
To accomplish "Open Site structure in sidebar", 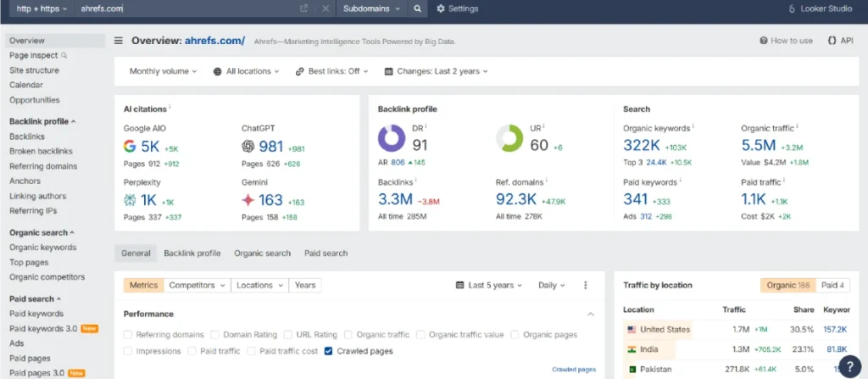I will [x=34, y=70].
